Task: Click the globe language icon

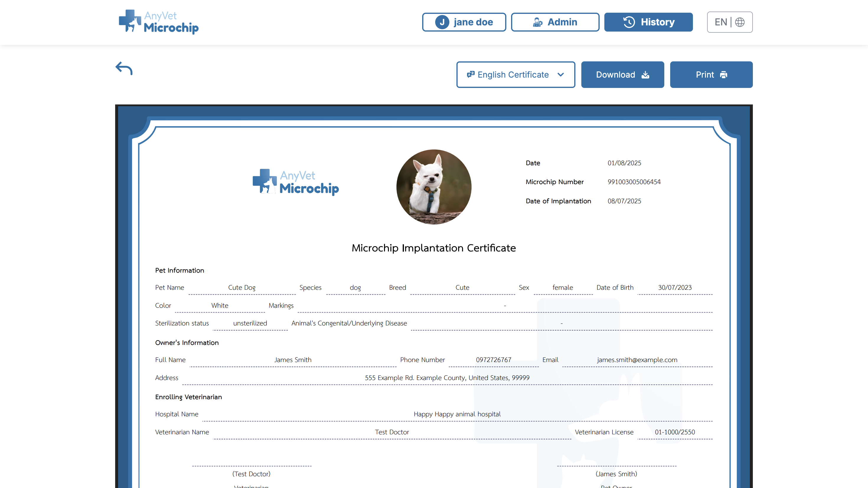Action: [x=740, y=22]
